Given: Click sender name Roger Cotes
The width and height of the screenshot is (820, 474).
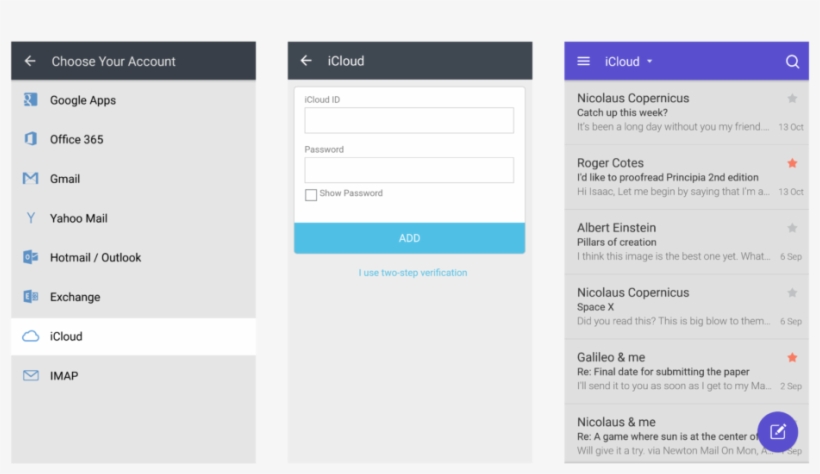Looking at the screenshot, I should pyautogui.click(x=610, y=163).
